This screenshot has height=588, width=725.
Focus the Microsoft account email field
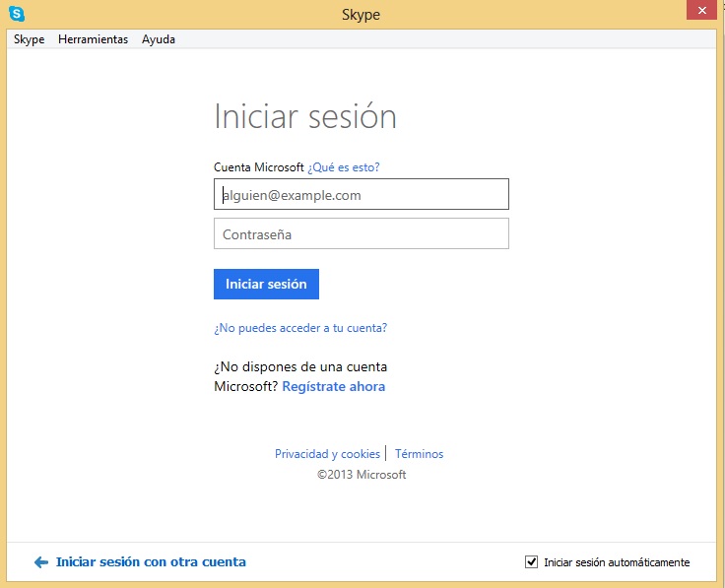pyautogui.click(x=361, y=195)
